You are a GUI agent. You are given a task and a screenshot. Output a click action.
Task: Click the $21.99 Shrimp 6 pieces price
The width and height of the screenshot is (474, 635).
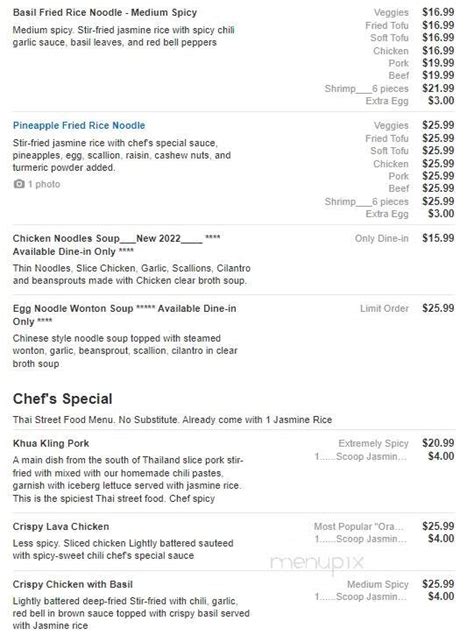438,88
